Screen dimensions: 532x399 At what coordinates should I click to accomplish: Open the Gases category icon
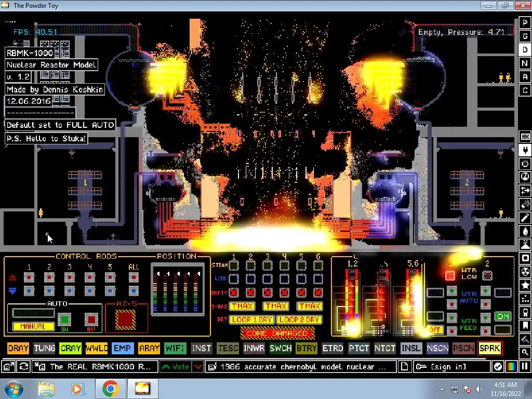[x=525, y=218]
